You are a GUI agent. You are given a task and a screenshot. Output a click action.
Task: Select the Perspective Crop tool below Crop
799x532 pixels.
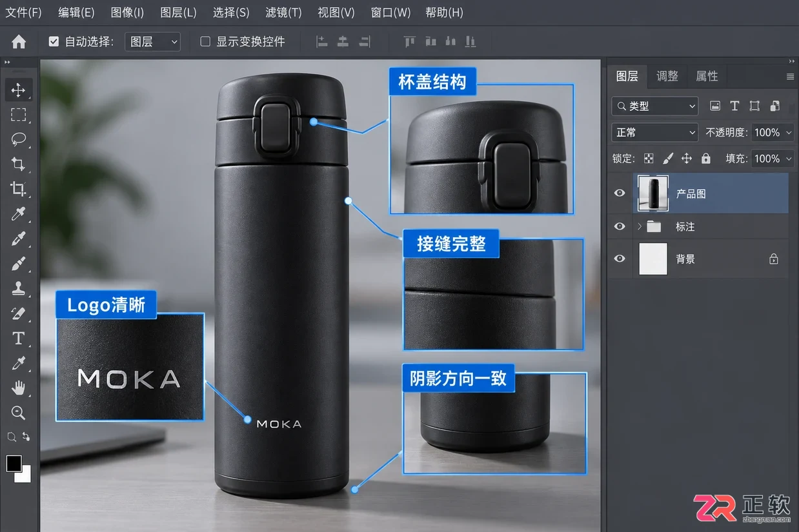click(x=18, y=189)
